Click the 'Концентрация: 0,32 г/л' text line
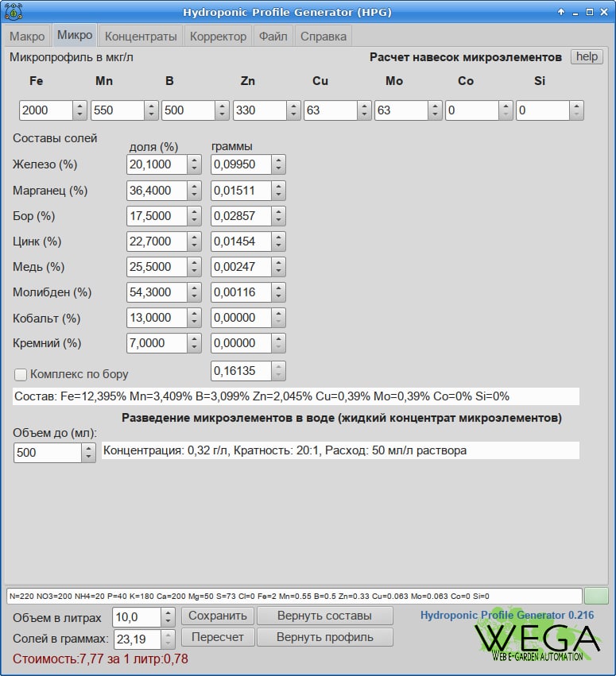 click(x=340, y=450)
